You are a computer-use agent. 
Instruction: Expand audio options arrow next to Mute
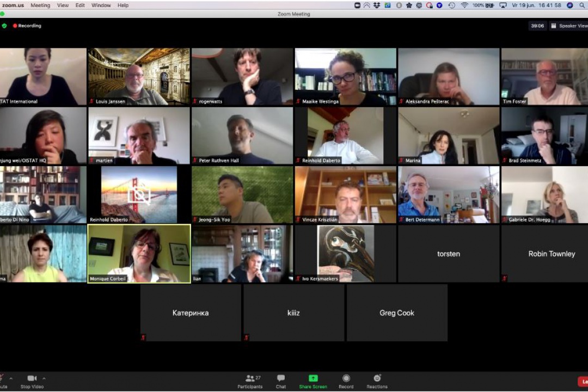(10, 378)
